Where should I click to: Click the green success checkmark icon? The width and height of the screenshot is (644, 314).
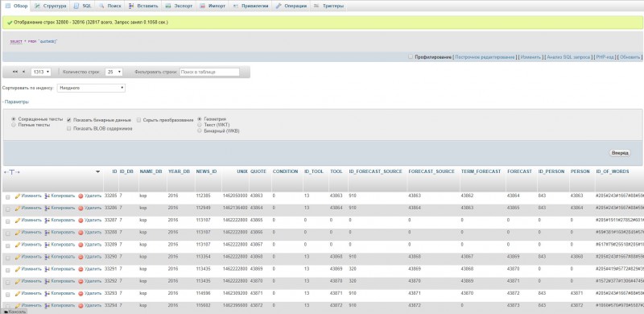coord(10,23)
